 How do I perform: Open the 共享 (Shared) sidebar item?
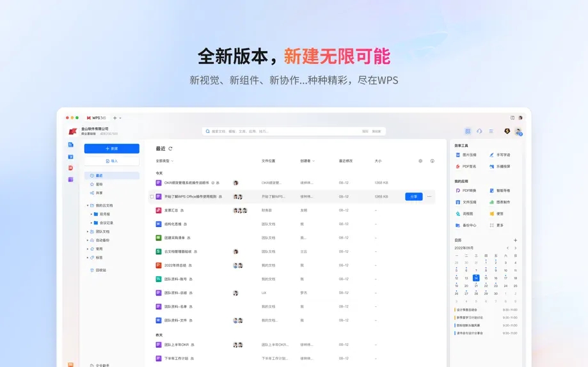(x=97, y=192)
